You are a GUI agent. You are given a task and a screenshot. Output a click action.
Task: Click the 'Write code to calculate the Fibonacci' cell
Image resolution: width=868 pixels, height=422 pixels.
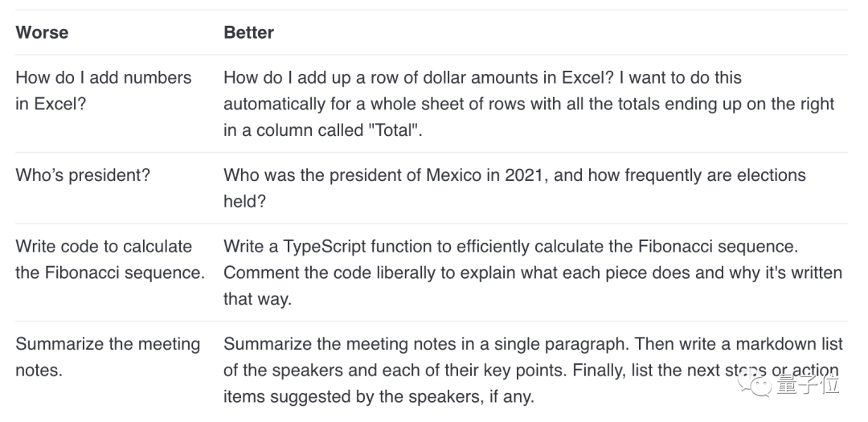[110, 259]
